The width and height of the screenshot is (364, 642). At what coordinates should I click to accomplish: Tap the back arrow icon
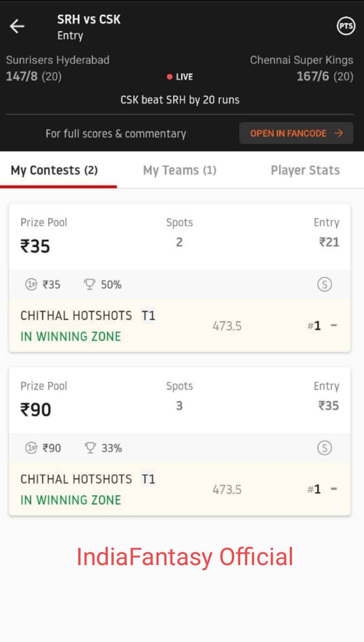point(17,27)
